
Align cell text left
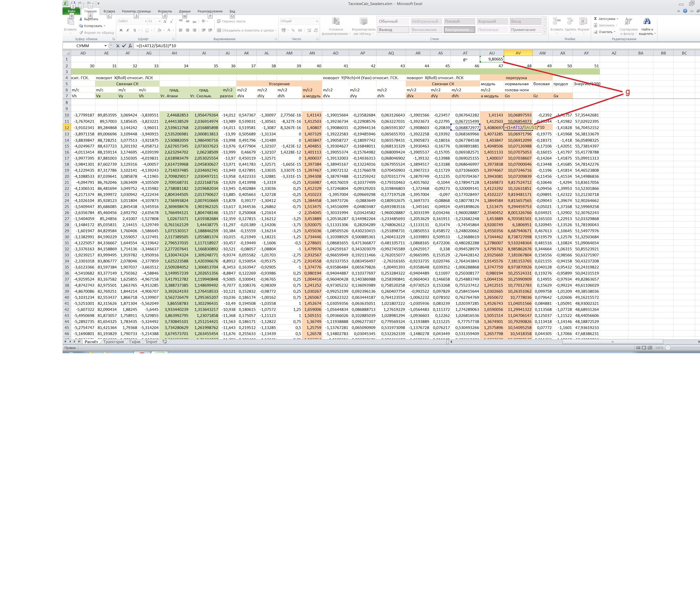point(181,30)
